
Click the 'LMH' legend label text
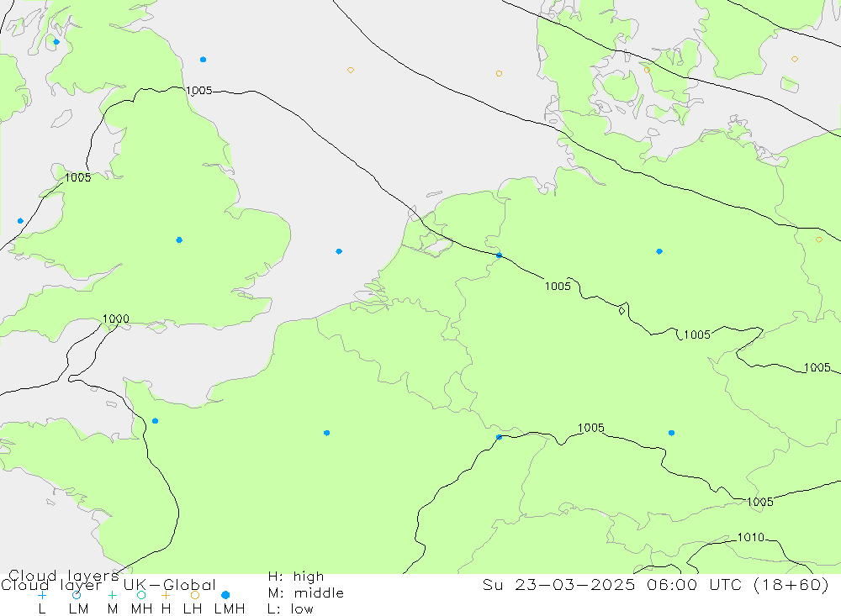pyautogui.click(x=230, y=609)
